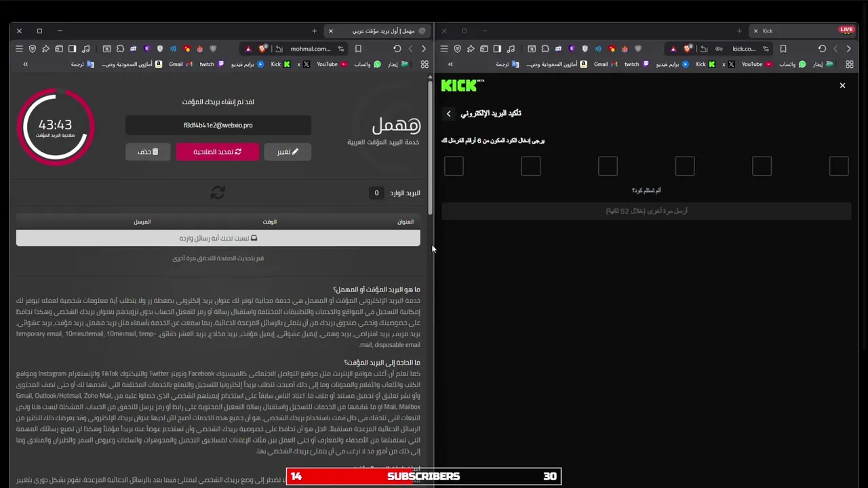Open واتساب bookmark in Mohmal window

click(368, 64)
